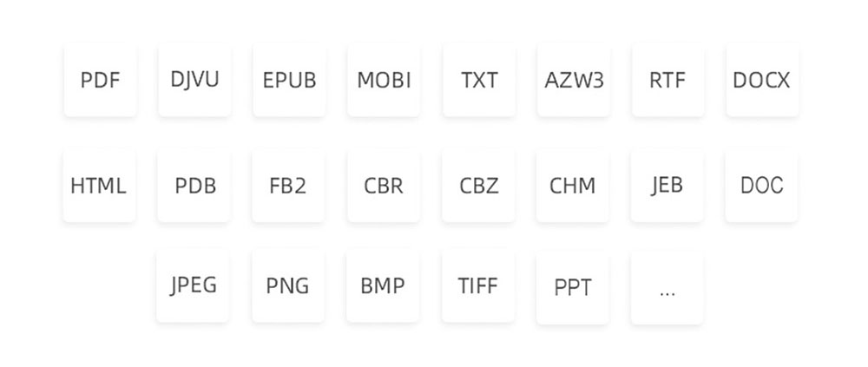The height and width of the screenshot is (367, 868).
Task: Click the DOCX format tile
Action: click(762, 81)
